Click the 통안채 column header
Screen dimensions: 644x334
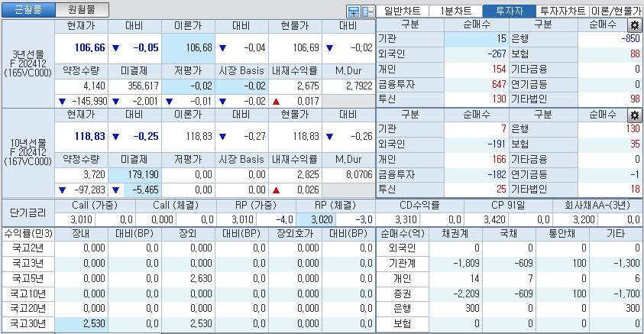click(x=563, y=234)
